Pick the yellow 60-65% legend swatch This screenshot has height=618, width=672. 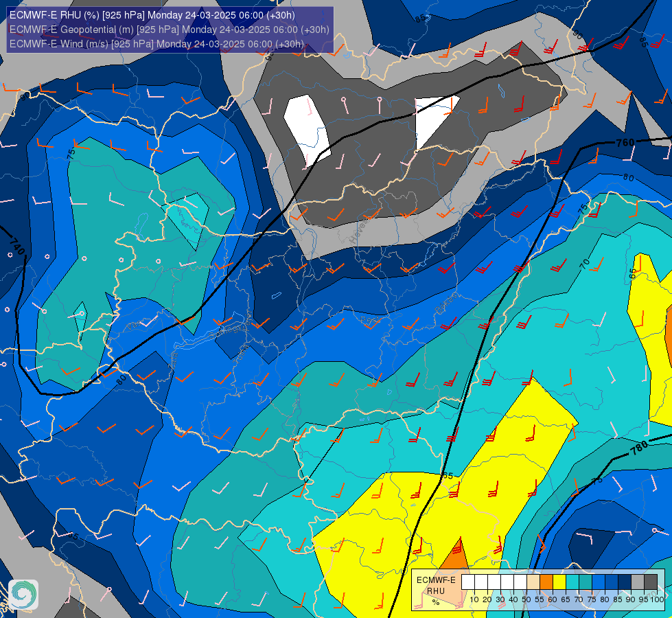point(559,582)
